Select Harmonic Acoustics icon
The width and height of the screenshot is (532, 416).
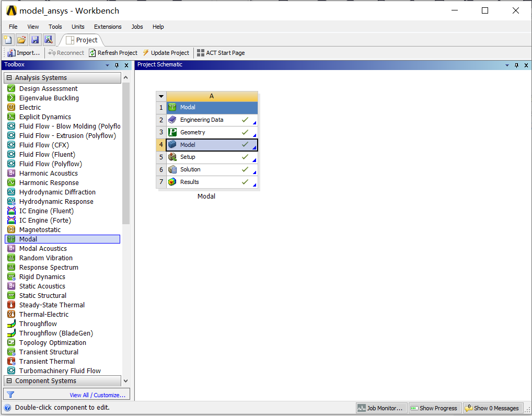tap(11, 173)
